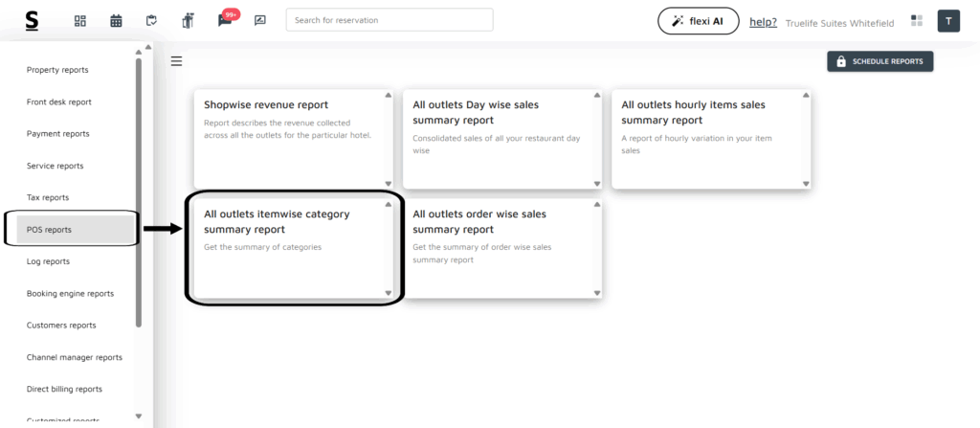Open the dashboard grid icon
Viewport: 980px width, 428px height.
coord(80,20)
